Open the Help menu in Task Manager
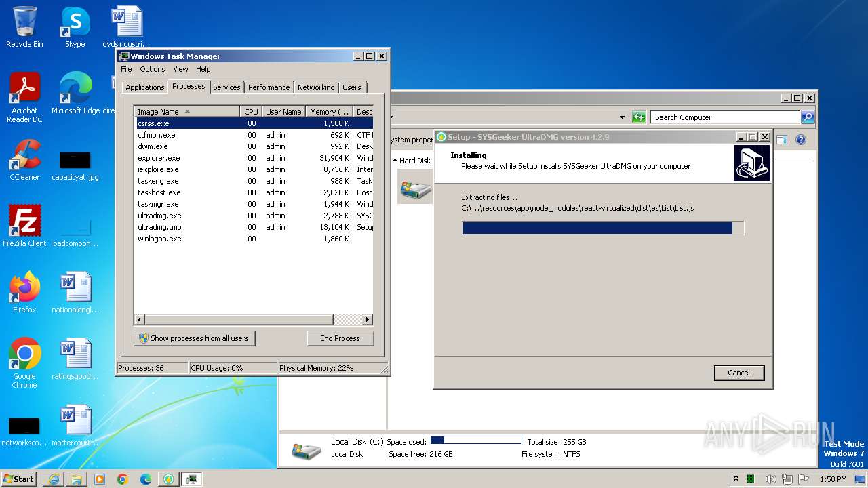The width and height of the screenshot is (868, 488). coord(203,69)
